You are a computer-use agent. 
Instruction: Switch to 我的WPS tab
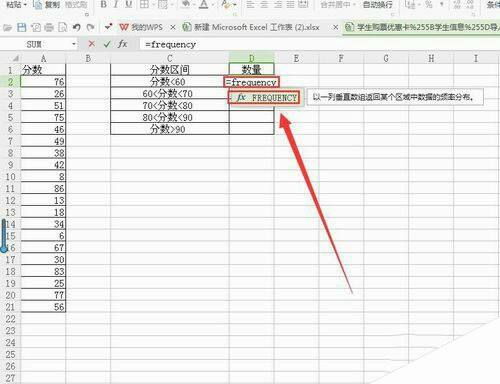click(141, 27)
